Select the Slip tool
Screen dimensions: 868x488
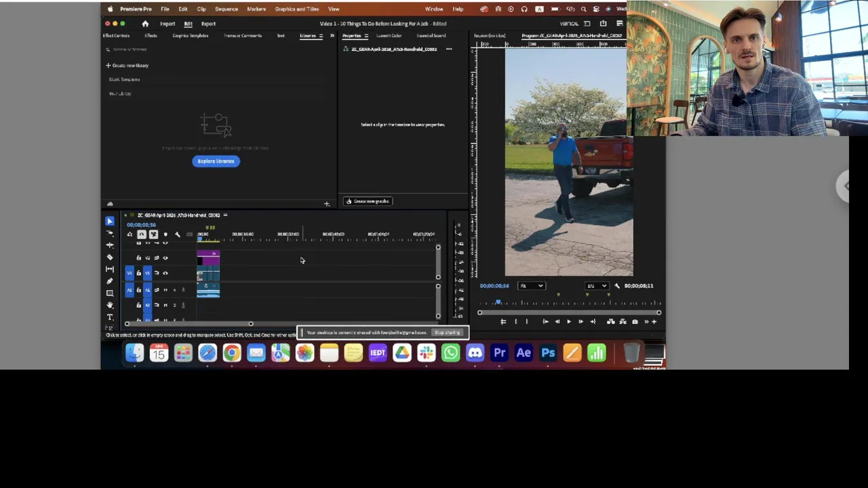tap(110, 269)
